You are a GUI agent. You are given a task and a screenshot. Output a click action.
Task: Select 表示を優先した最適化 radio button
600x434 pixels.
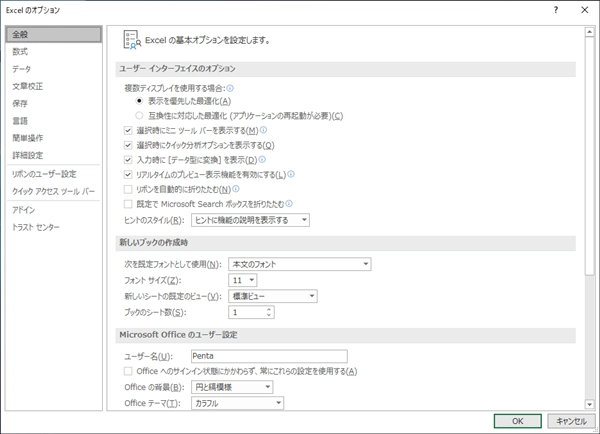pyautogui.click(x=139, y=101)
